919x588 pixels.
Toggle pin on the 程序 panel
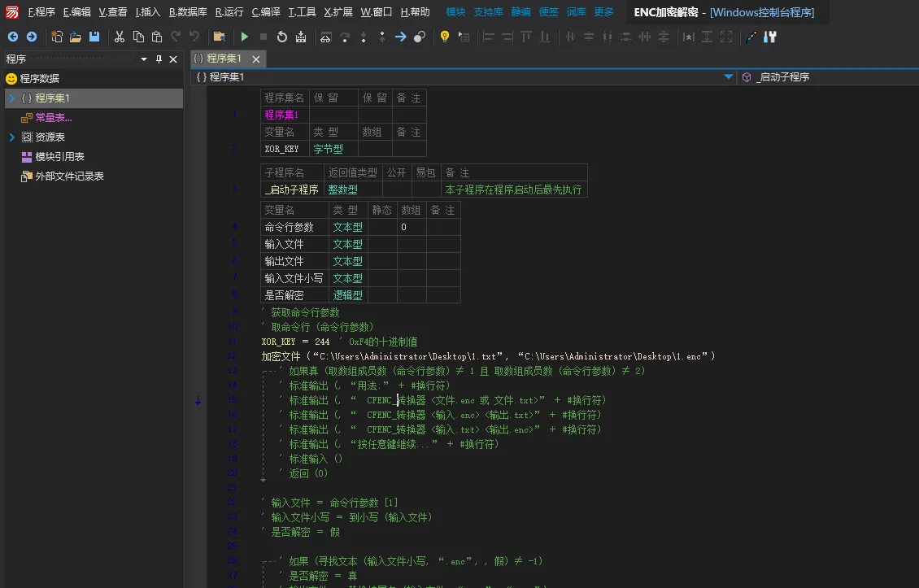coord(159,59)
